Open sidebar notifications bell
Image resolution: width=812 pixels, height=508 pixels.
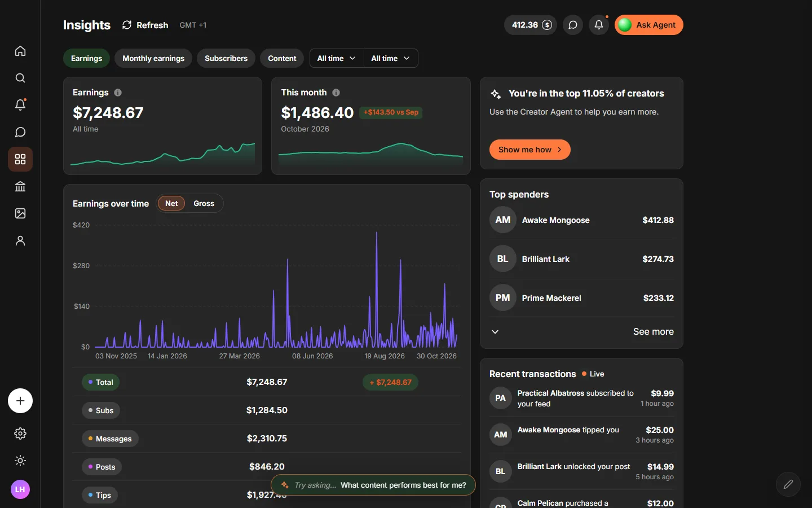20,105
